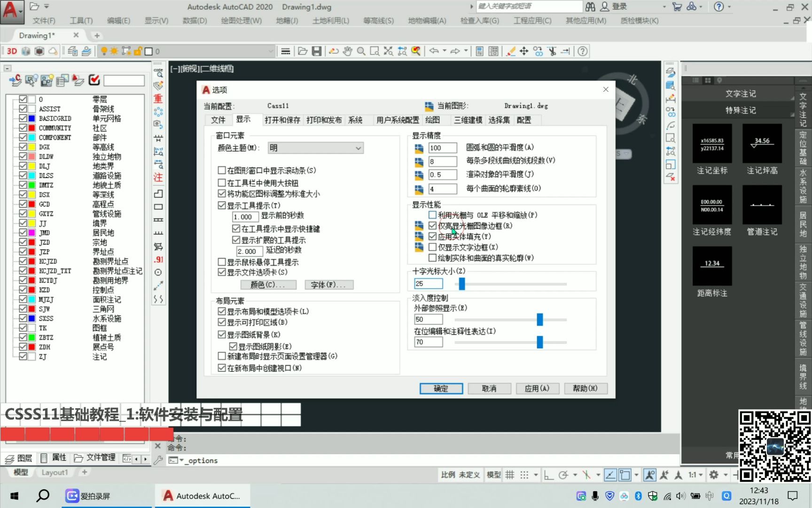Uncheck 显示图纸背景(K) option
This screenshot has height=508, width=812.
click(x=222, y=334)
